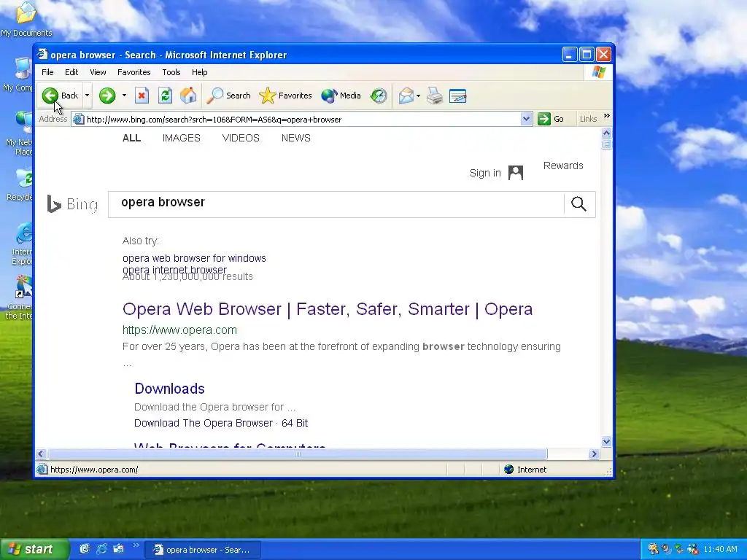Open the Edit menu
This screenshot has height=560, width=747.
(x=71, y=72)
